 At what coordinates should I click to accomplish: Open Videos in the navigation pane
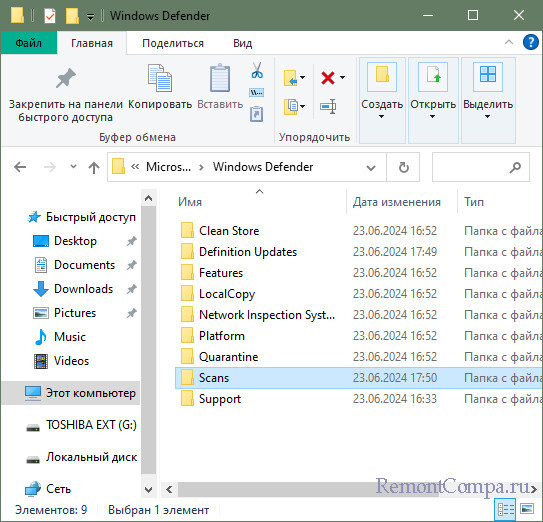pos(71,361)
